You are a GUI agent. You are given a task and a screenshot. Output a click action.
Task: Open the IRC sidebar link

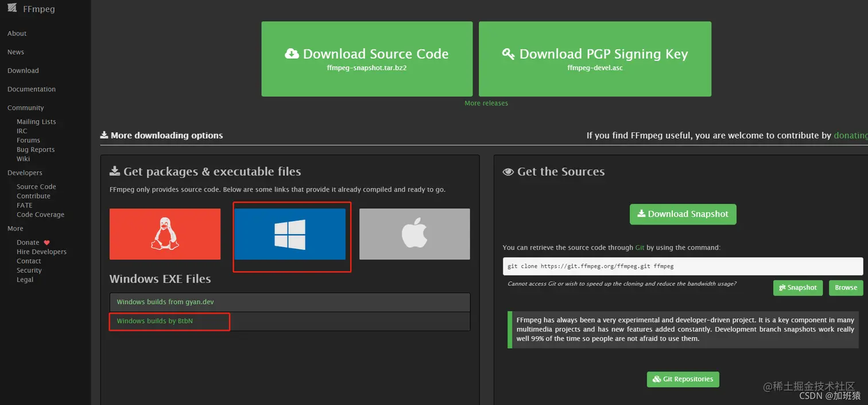pos(22,131)
